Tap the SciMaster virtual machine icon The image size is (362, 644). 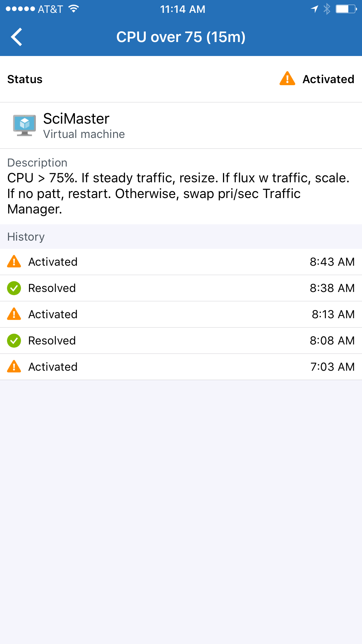coord(24,125)
